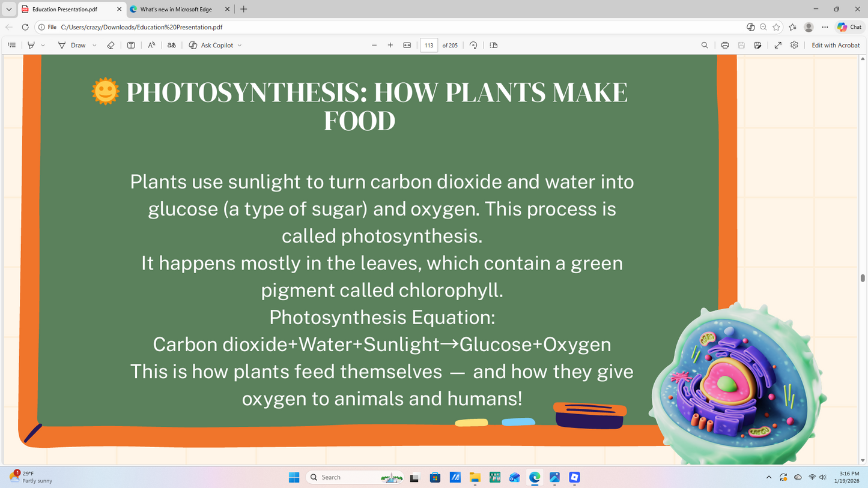
Task: Expand the Highlight color options arrow
Action: click(x=43, y=45)
